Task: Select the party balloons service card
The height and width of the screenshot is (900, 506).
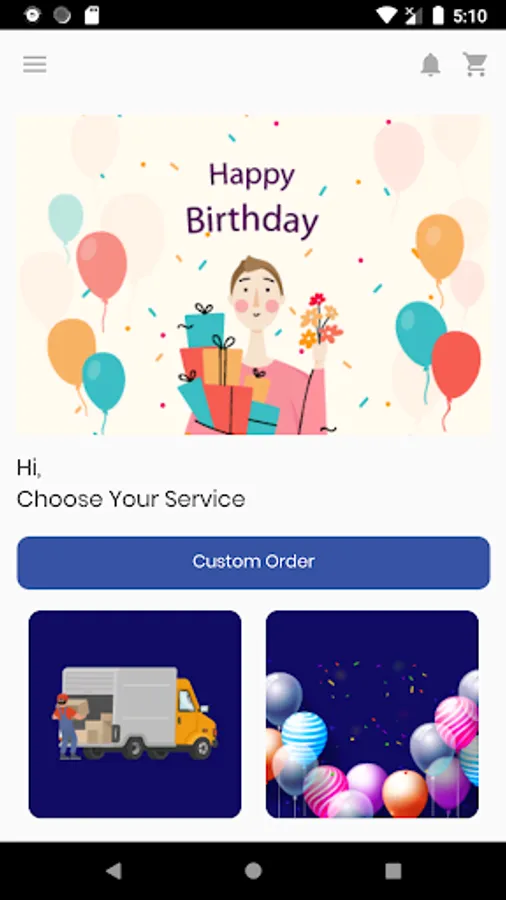Action: pos(372,714)
